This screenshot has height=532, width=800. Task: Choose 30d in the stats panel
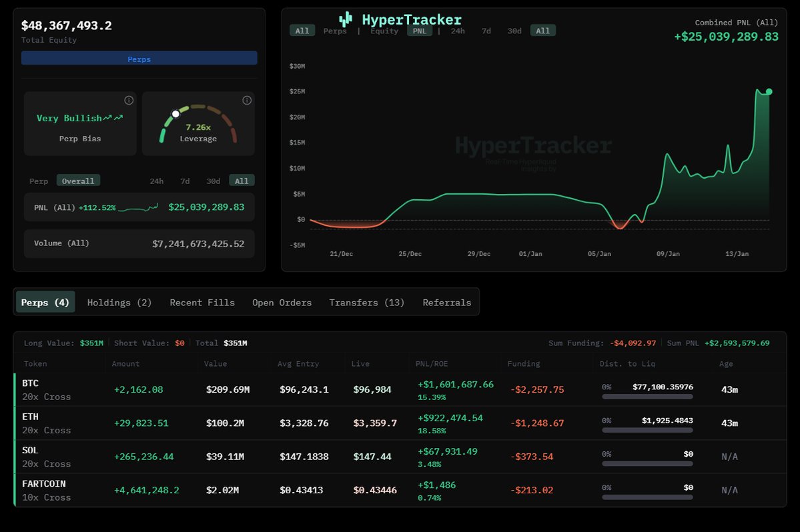pos(214,181)
